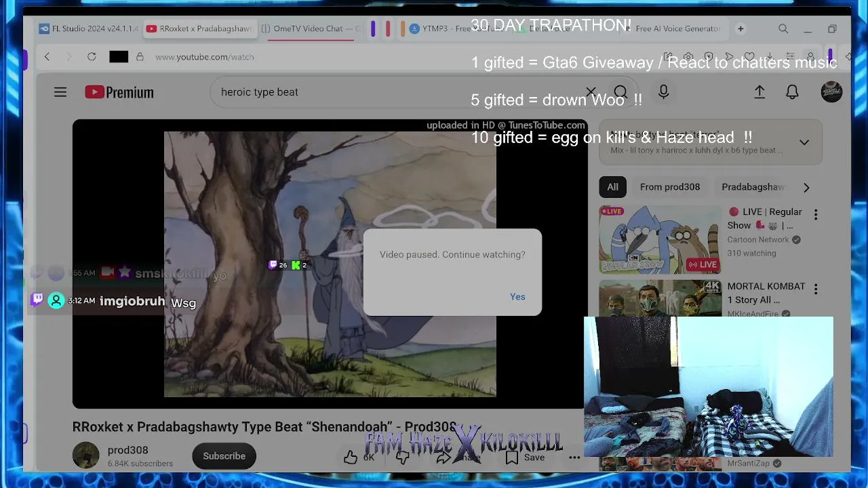Click Yes to continue watching

(x=517, y=297)
